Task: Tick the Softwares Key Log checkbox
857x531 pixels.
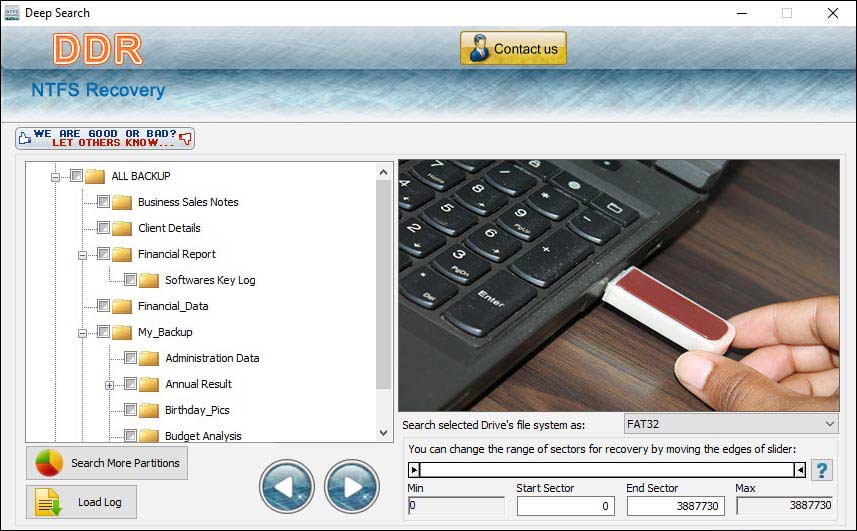Action: point(130,280)
